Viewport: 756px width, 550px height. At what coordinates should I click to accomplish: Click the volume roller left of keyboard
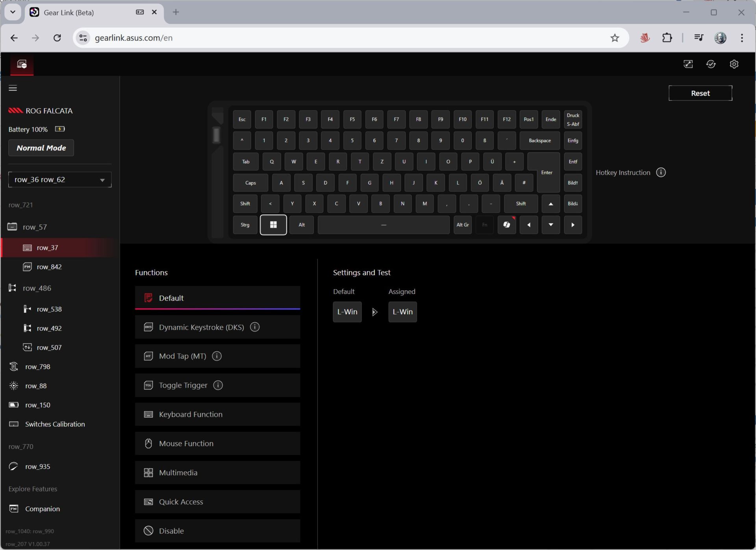216,135
